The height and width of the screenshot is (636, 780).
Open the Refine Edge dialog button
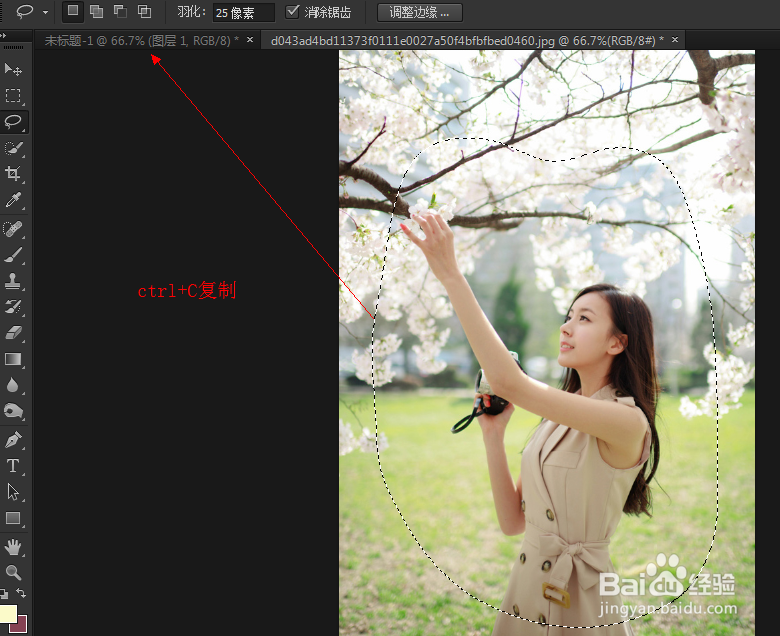tap(420, 12)
